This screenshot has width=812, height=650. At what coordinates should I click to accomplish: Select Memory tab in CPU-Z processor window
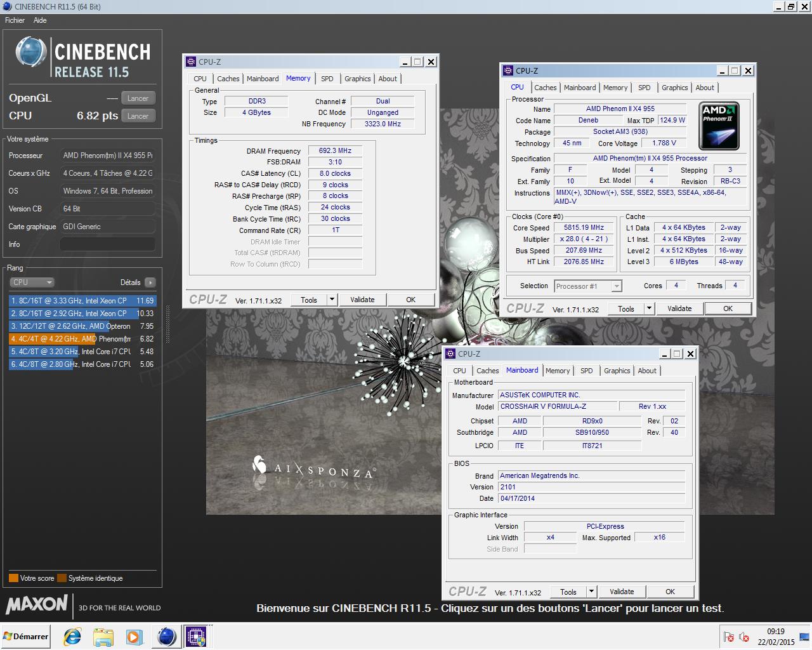click(x=615, y=88)
